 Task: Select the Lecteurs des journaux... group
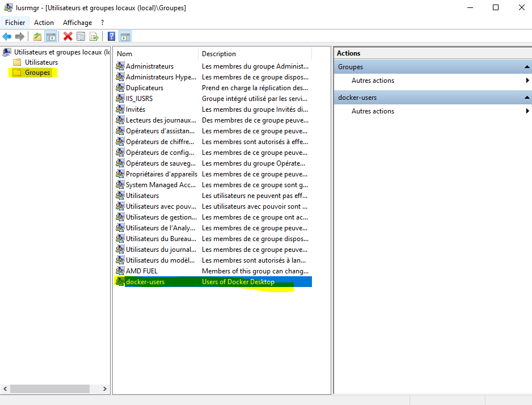161,120
